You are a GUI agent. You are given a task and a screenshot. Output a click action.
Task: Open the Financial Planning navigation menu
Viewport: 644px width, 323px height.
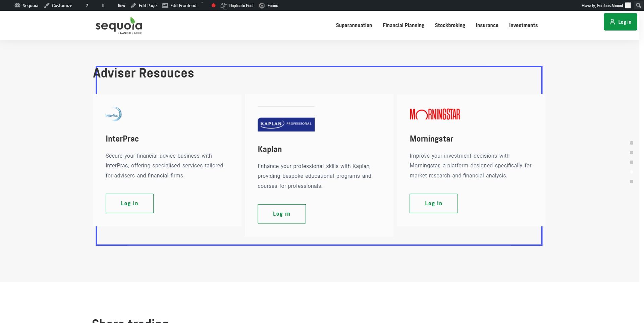tap(403, 25)
